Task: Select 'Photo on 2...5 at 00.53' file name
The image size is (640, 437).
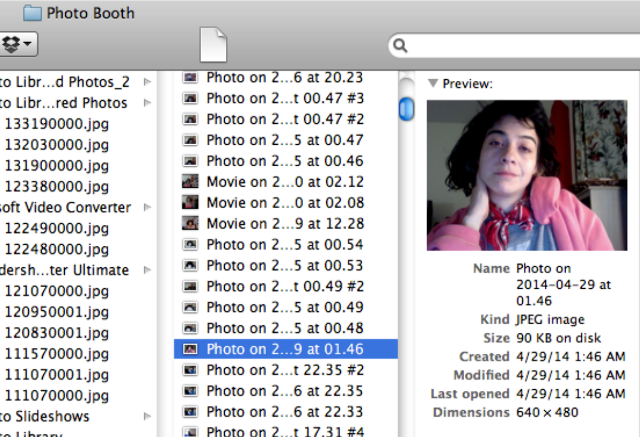Action: click(x=285, y=265)
